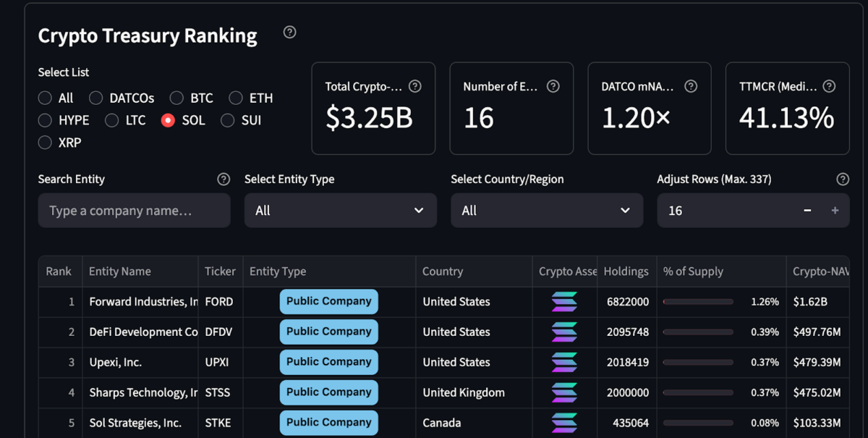The image size is (868, 438).
Task: Click the Adjust Rows help icon
Action: coord(843,180)
